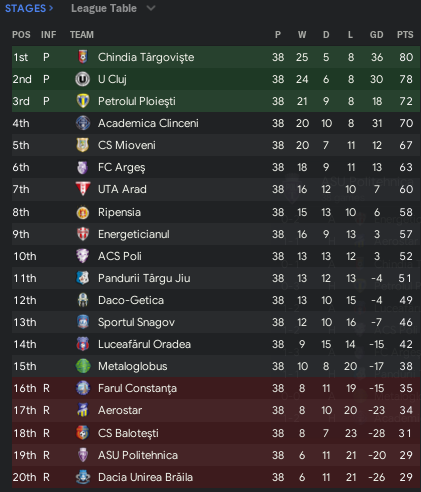Screen dimensions: 421x492
Task: Click the U Cluj club badge
Action: coord(82,79)
